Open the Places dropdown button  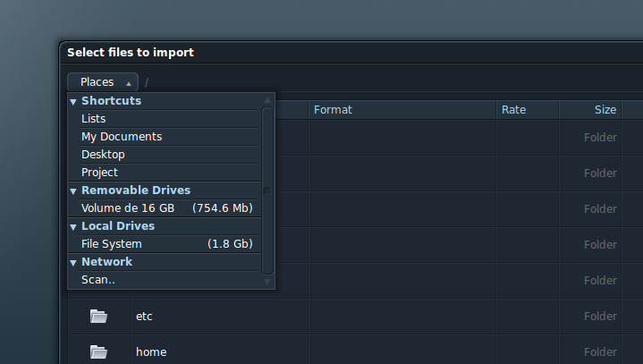[103, 82]
